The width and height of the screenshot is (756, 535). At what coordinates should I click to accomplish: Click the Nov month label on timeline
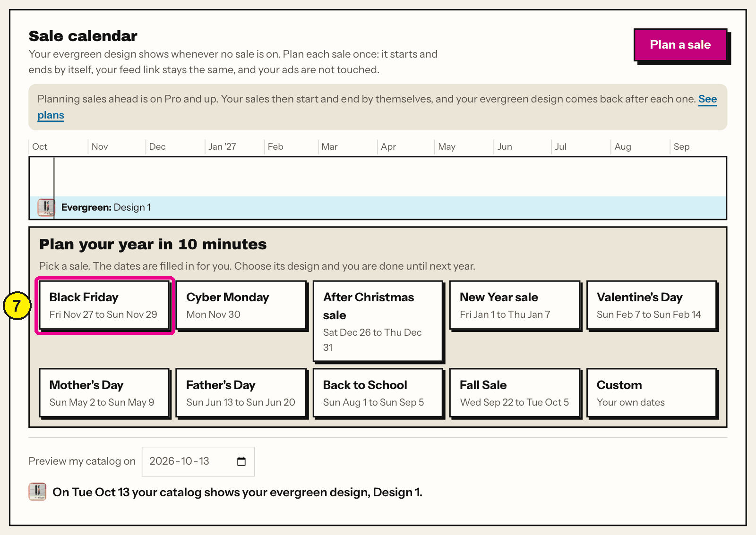pos(100,147)
